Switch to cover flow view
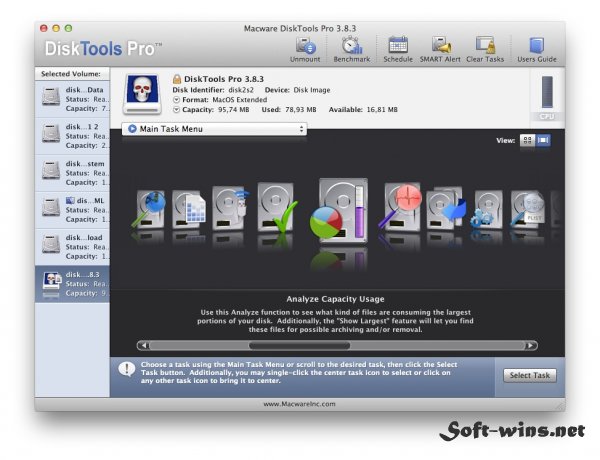Screen dimensions: 600x460 (543, 140)
